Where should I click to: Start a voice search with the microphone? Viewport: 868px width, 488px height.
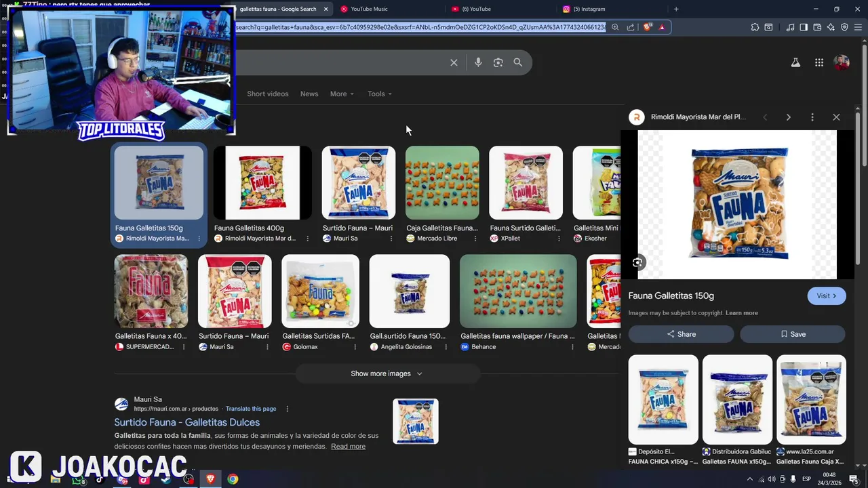[478, 62]
